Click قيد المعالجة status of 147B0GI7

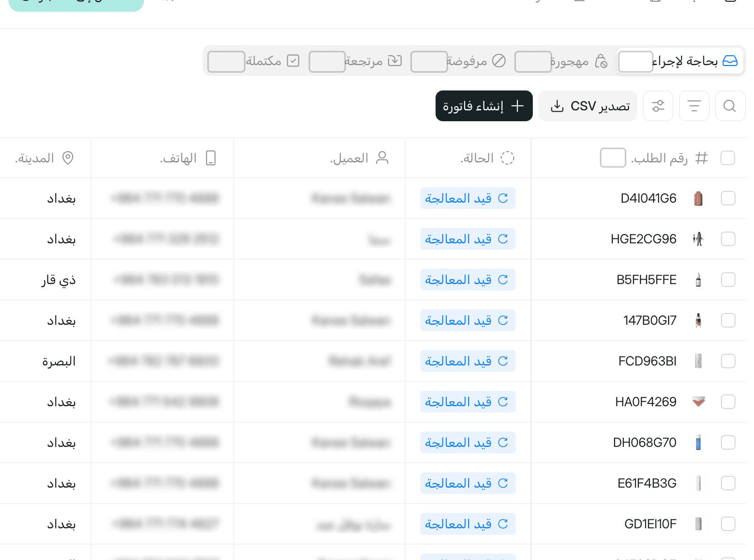pyautogui.click(x=468, y=320)
